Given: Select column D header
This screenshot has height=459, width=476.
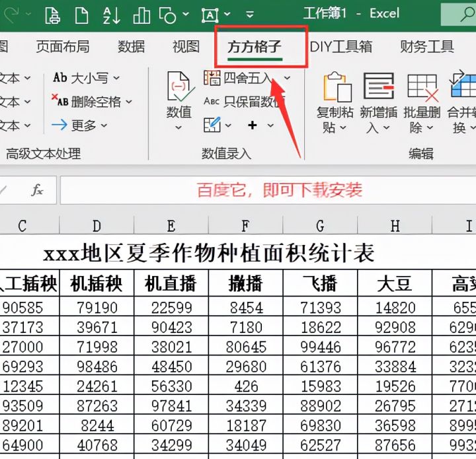Looking at the screenshot, I should click(97, 226).
